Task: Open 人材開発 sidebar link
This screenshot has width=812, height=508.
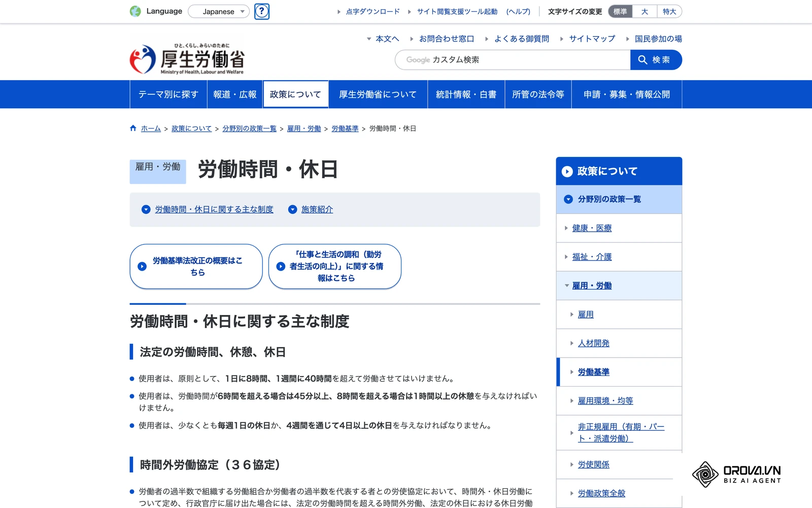Action: (594, 343)
